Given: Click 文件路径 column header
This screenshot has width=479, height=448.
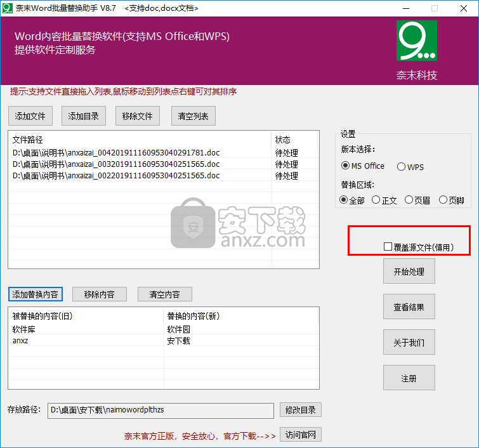Looking at the screenshot, I should (140, 140).
